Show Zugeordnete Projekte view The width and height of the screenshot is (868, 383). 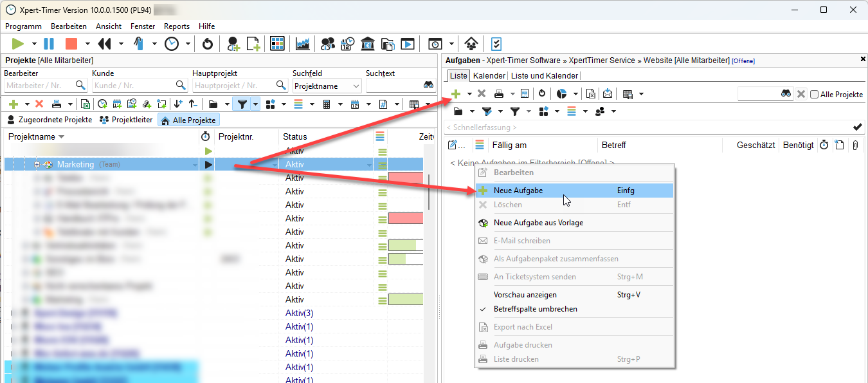tap(50, 120)
